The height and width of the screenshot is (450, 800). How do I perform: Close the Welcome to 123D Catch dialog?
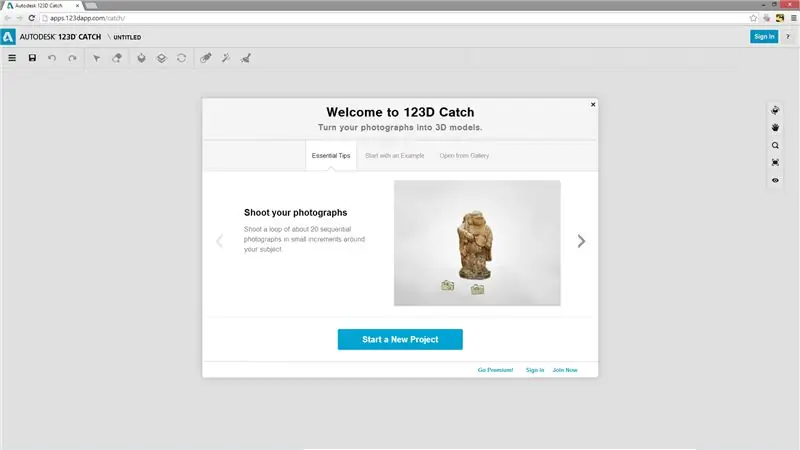click(x=593, y=105)
